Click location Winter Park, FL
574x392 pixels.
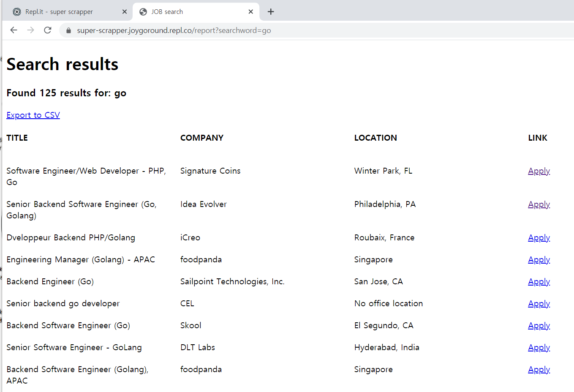(383, 171)
